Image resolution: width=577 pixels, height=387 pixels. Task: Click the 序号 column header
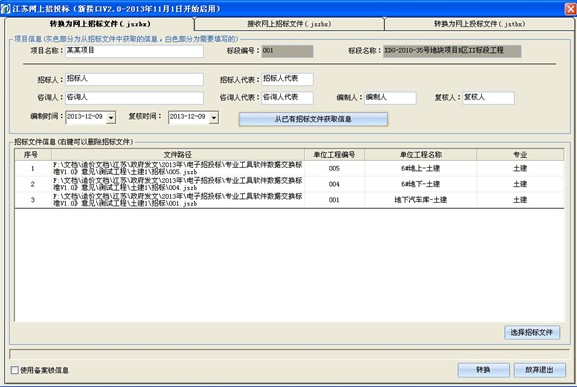click(33, 155)
